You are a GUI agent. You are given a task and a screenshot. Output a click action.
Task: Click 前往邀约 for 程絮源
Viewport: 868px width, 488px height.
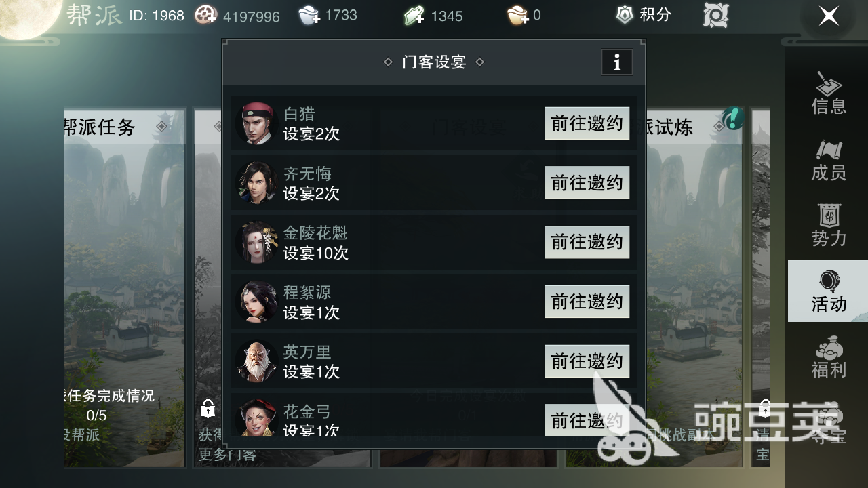(587, 302)
